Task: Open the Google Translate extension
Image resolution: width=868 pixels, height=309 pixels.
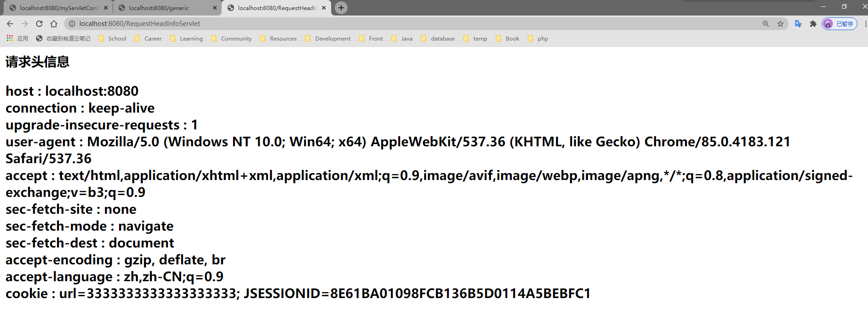Action: point(798,24)
